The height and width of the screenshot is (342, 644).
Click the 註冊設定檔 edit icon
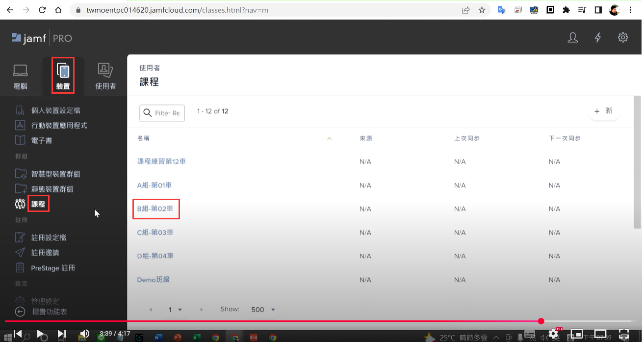pos(20,237)
